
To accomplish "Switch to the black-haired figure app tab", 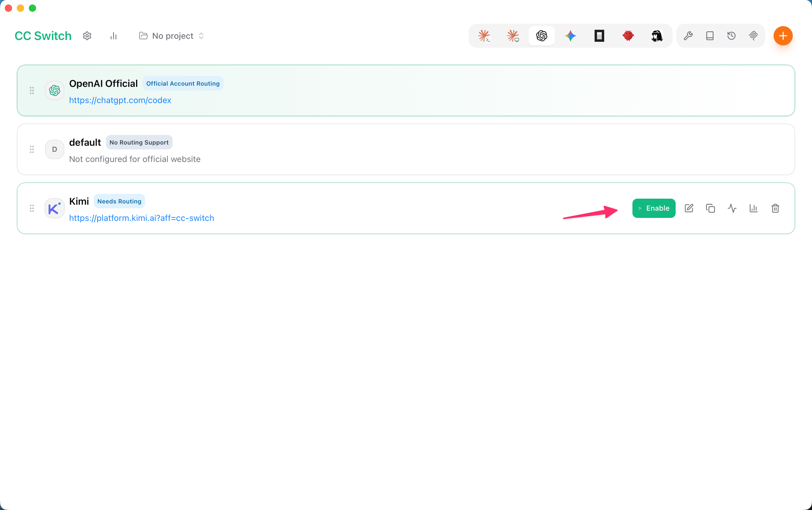I will pyautogui.click(x=657, y=36).
